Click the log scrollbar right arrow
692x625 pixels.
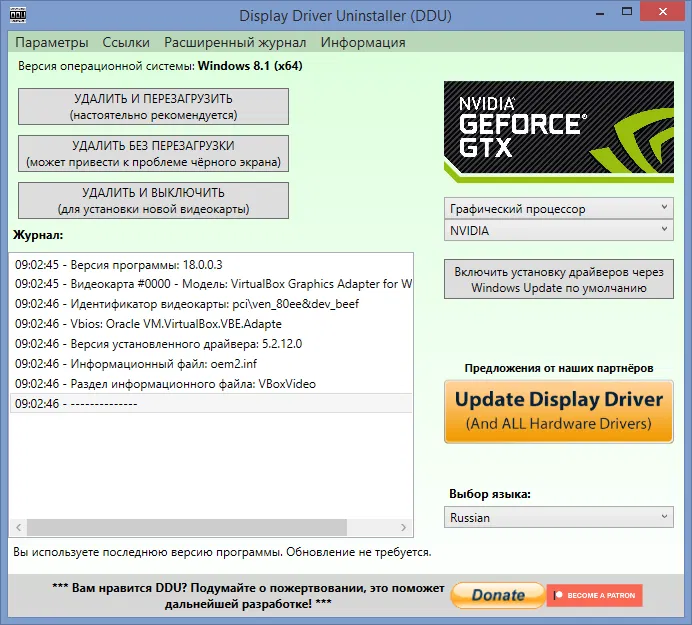pyautogui.click(x=403, y=527)
